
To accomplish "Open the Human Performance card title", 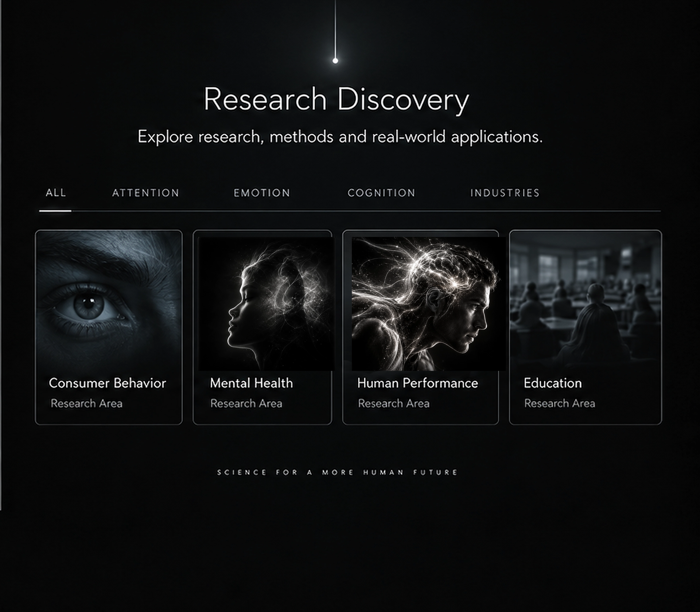I will point(418,383).
